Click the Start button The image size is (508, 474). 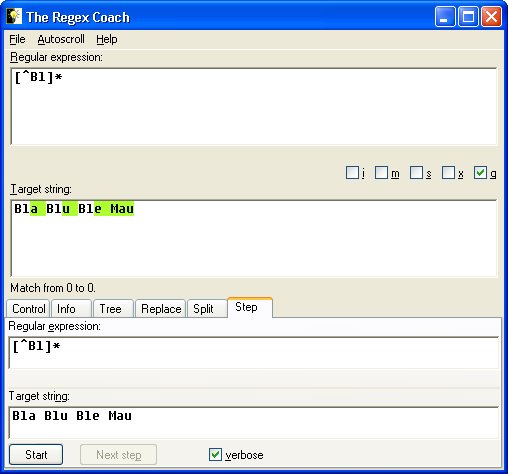point(36,455)
